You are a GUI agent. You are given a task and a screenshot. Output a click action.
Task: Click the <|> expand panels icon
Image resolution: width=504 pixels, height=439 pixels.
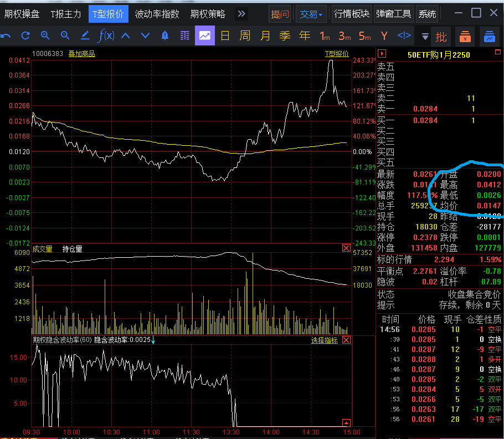click(x=404, y=35)
